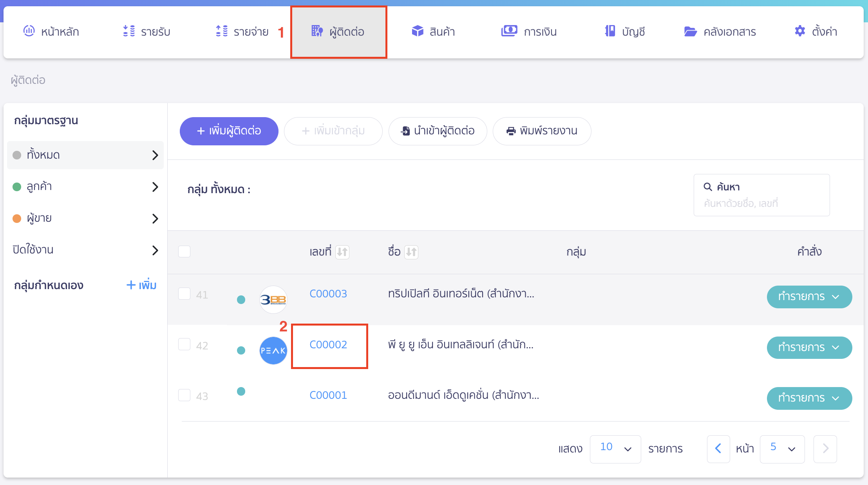Open the รายจ่าย expenses section icon
This screenshot has height=485, width=868.
221,31
